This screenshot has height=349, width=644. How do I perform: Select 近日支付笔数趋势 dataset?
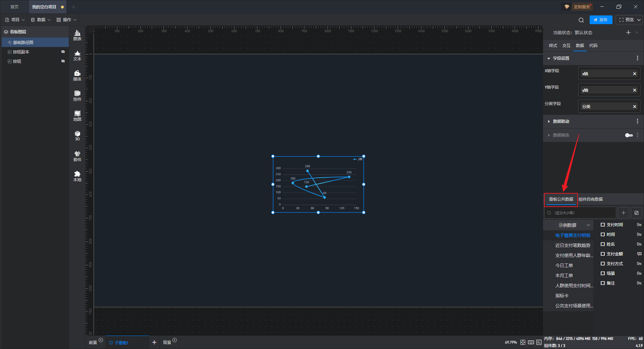(573, 245)
